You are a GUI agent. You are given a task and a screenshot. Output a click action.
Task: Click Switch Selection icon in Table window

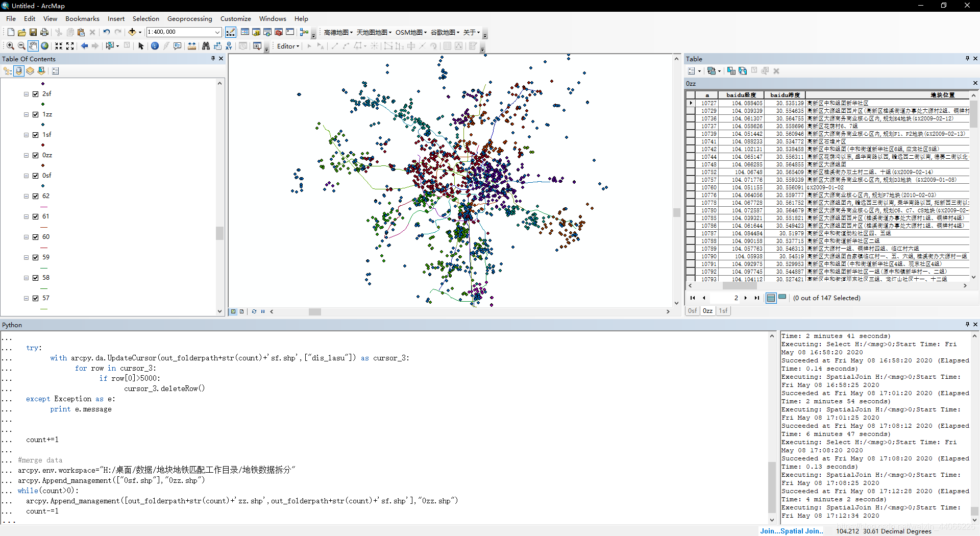[x=743, y=71]
